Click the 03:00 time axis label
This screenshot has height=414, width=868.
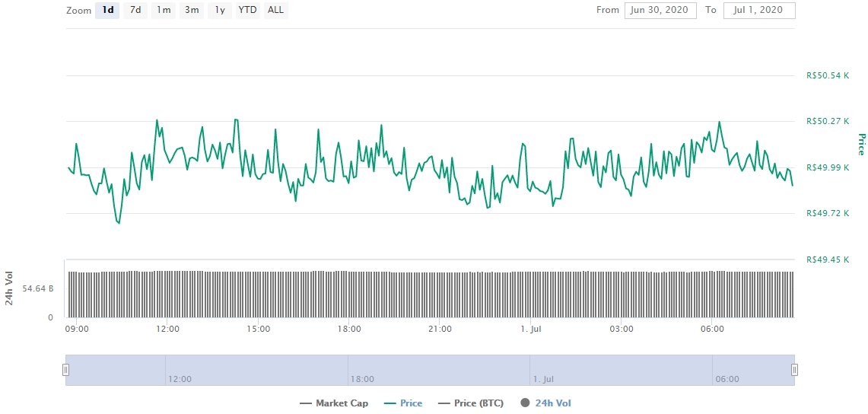click(622, 329)
